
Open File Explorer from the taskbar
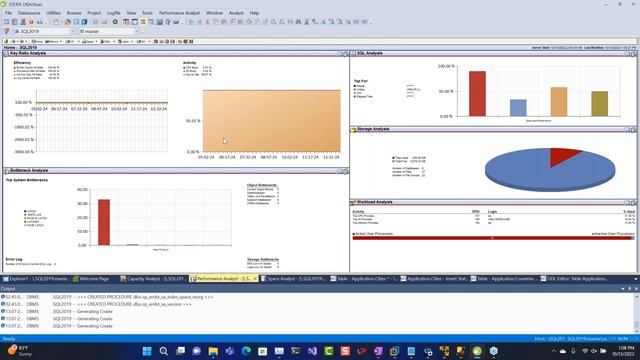(x=213, y=351)
